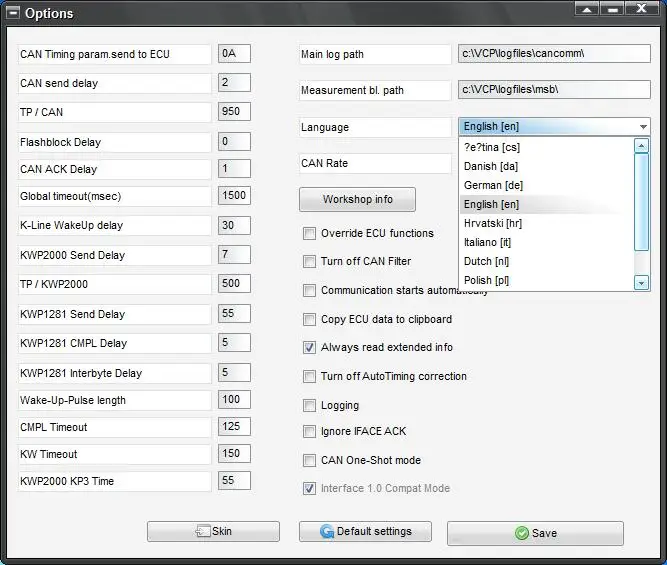Click KWP2000 Send Delay value field

coord(234,254)
